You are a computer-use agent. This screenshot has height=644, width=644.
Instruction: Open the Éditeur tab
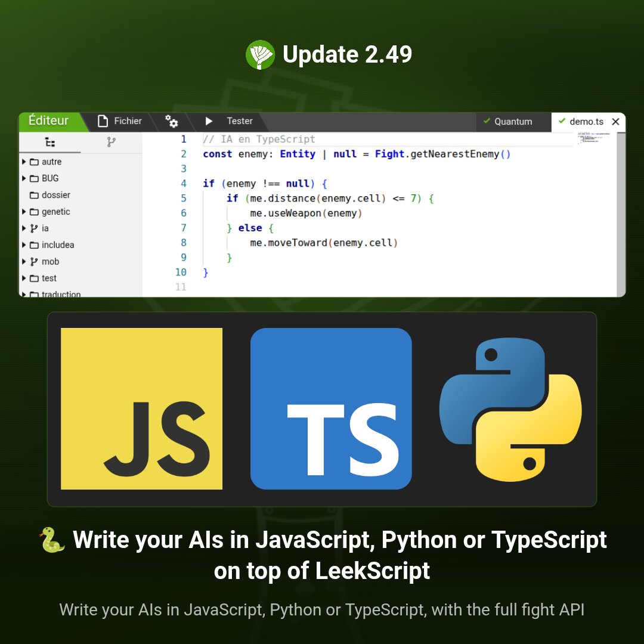pos(48,120)
